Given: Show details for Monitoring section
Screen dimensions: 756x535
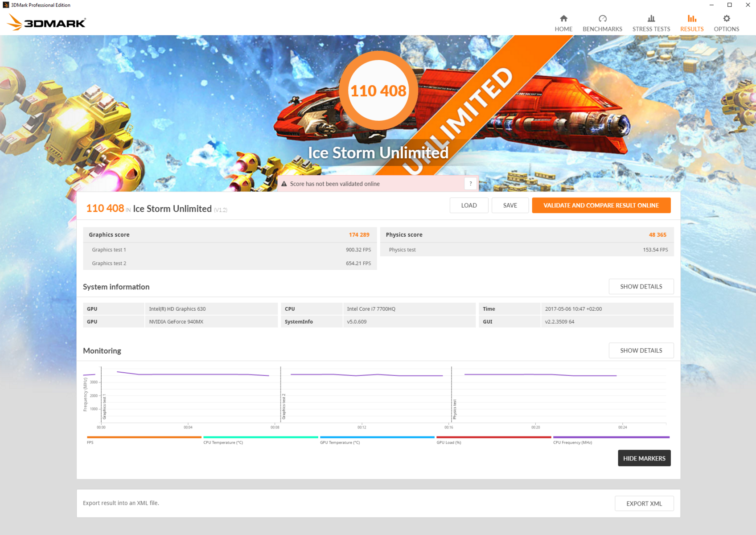Looking at the screenshot, I should coord(641,350).
